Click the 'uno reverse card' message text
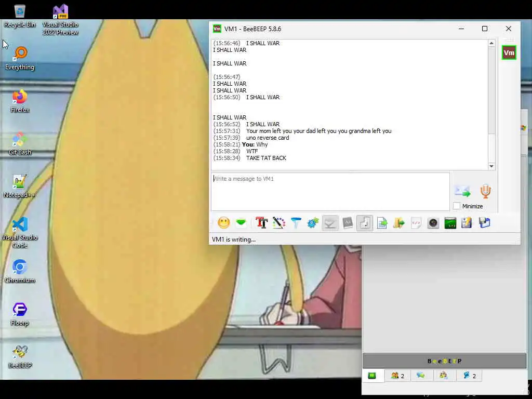532x399 pixels. (x=268, y=138)
